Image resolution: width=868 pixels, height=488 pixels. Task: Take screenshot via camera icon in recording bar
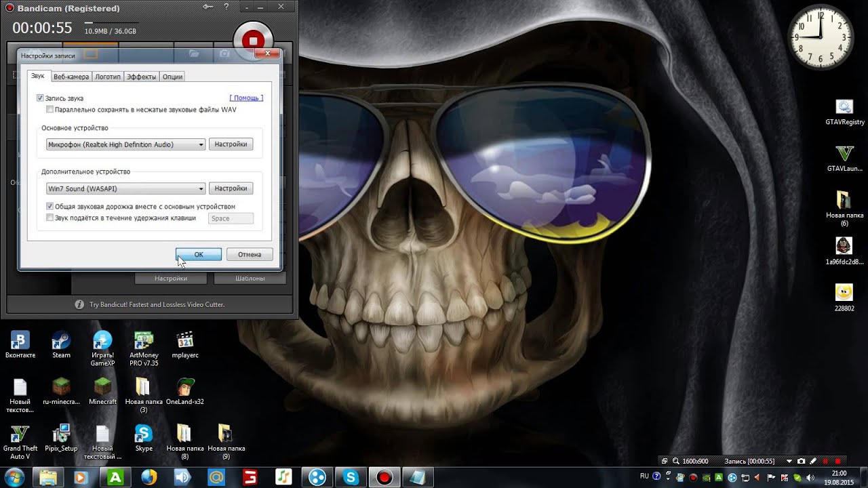[x=802, y=461]
